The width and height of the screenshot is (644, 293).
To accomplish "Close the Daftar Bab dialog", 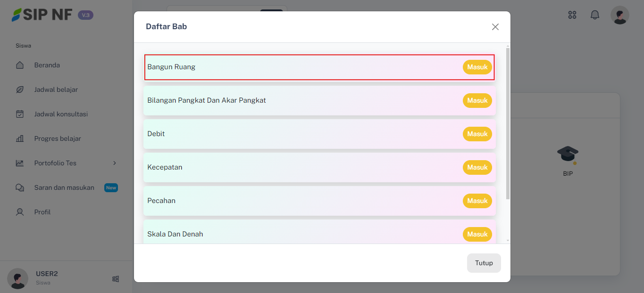I will (x=495, y=27).
